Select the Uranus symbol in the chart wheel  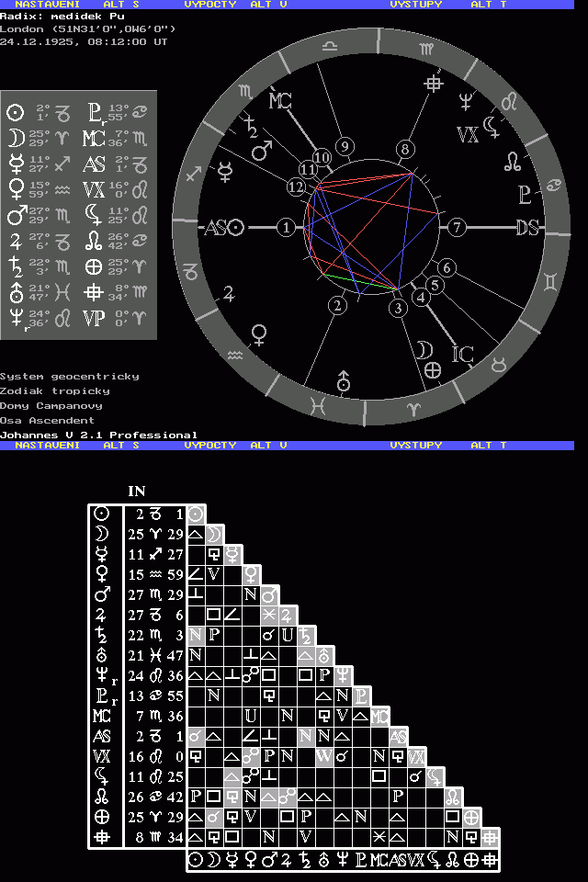coord(345,379)
